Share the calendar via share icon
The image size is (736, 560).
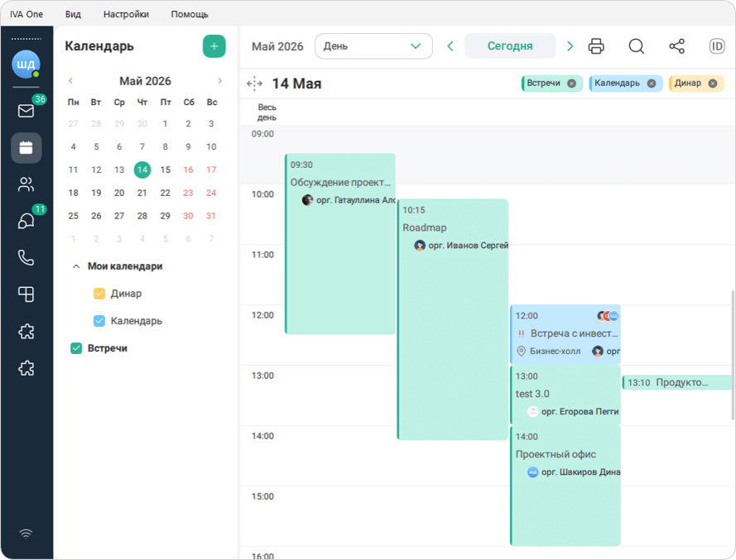(677, 46)
